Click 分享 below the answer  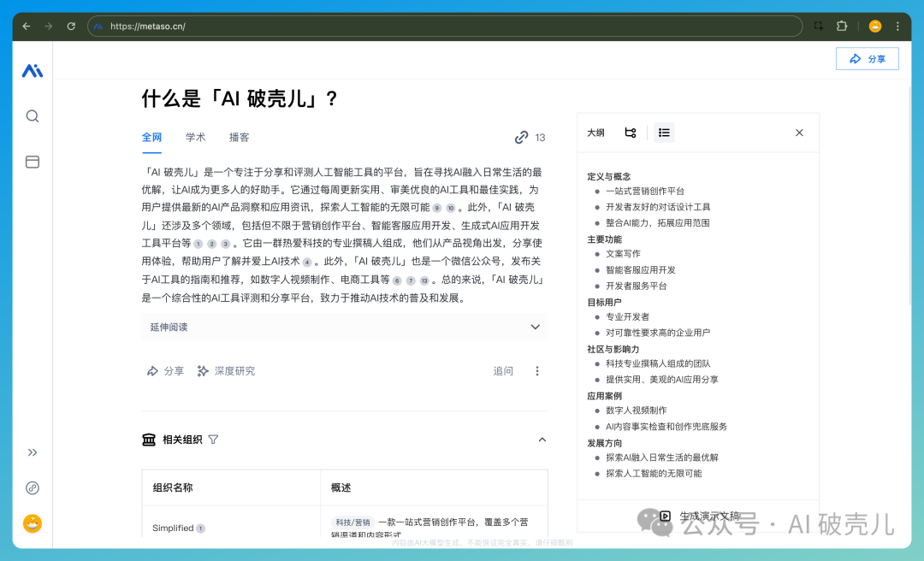(165, 370)
